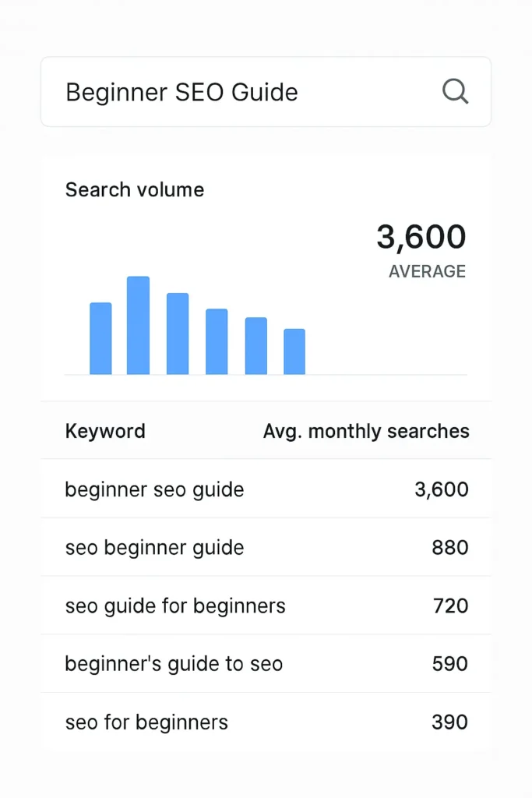
Task: Open the 'seo beginner guide' keyword entry
Action: (153, 547)
